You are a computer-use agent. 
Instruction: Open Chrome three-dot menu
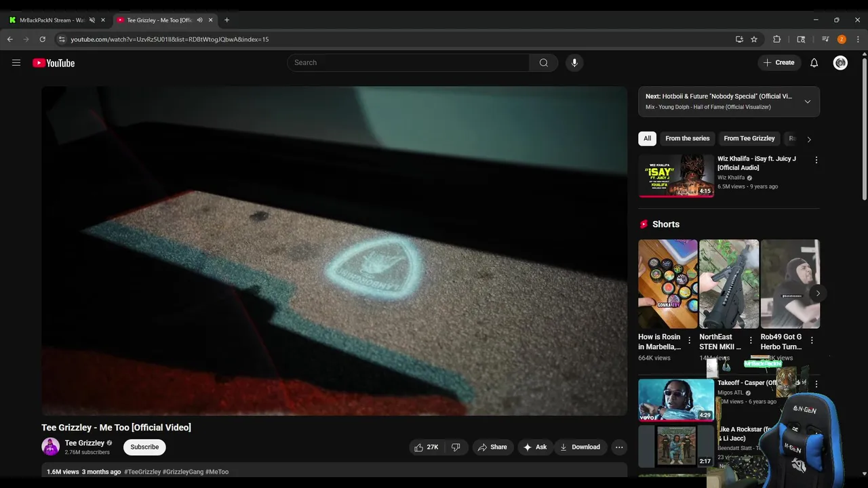(x=858, y=39)
